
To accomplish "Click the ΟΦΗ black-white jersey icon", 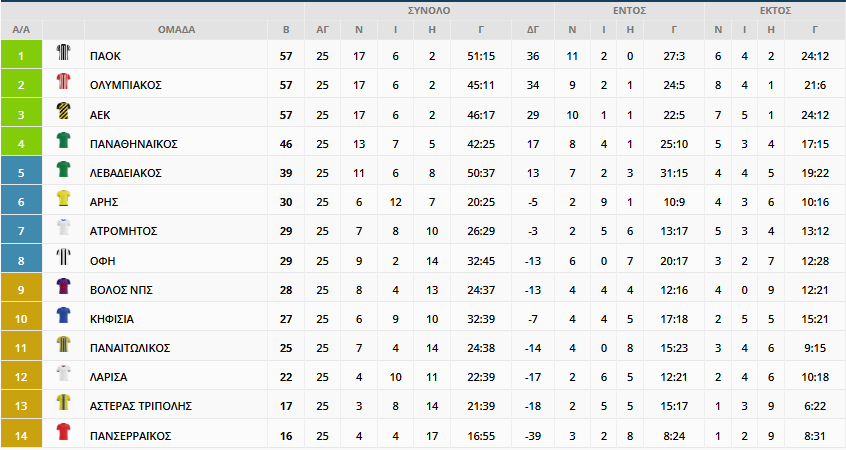I will point(63,257).
